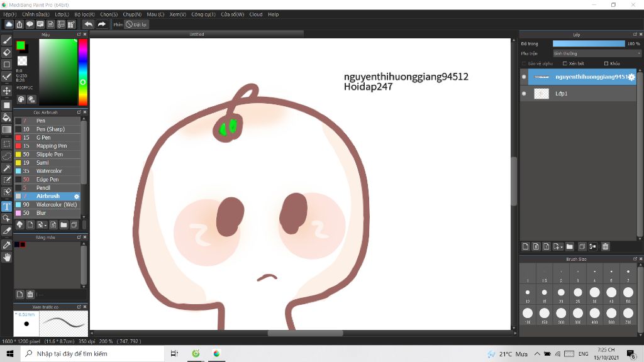Toggle the Khóa checkbox
The image size is (644, 362).
click(606, 63)
